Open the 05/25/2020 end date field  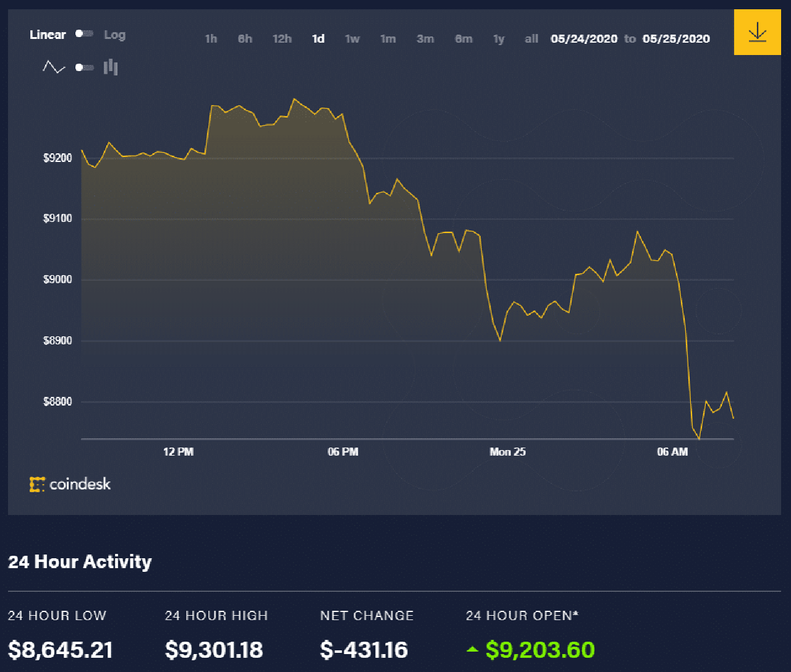point(676,39)
